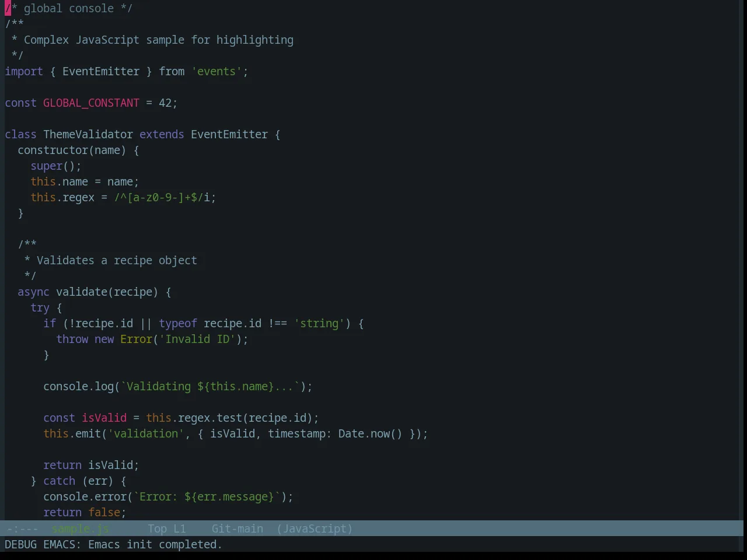This screenshot has height=560, width=747.
Task: Click the 'try' keyword
Action: 40,307
